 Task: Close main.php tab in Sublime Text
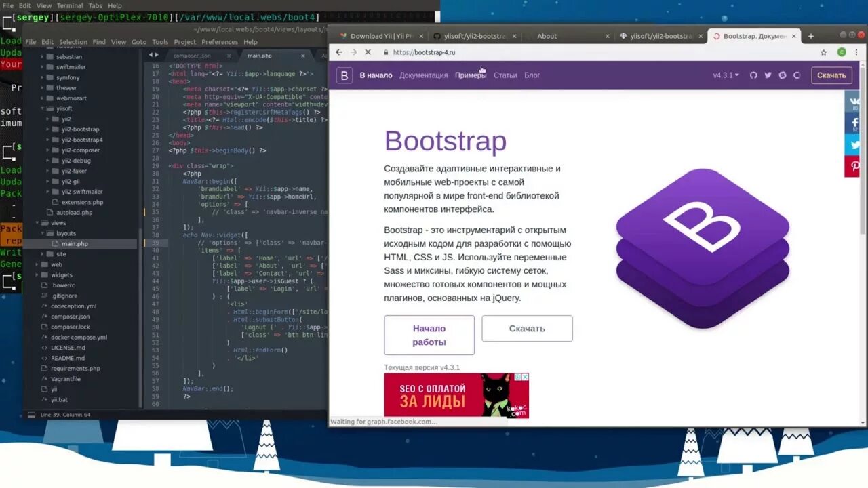coord(302,56)
